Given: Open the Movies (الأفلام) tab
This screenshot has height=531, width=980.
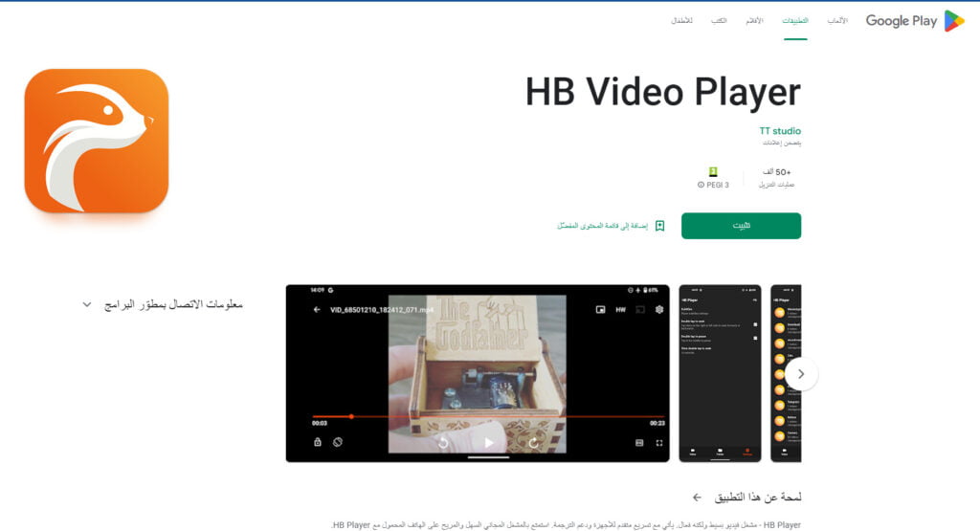Looking at the screenshot, I should click(754, 21).
